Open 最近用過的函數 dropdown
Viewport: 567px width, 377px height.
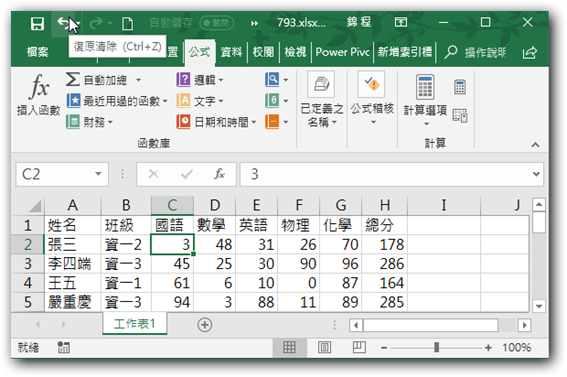[117, 101]
